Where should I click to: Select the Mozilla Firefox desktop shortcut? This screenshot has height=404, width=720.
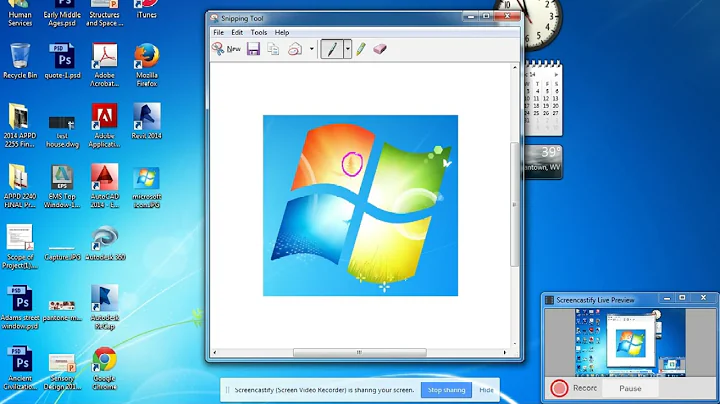tap(146, 65)
